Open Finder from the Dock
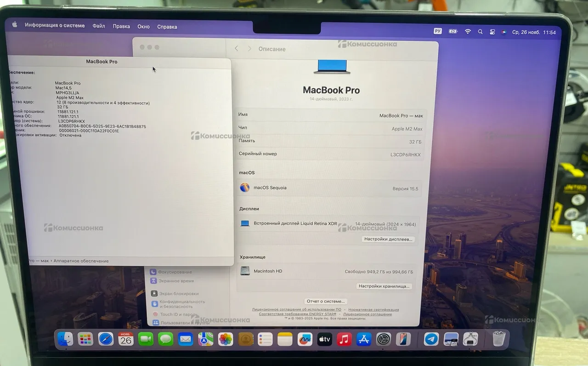The image size is (588, 366). (x=65, y=339)
